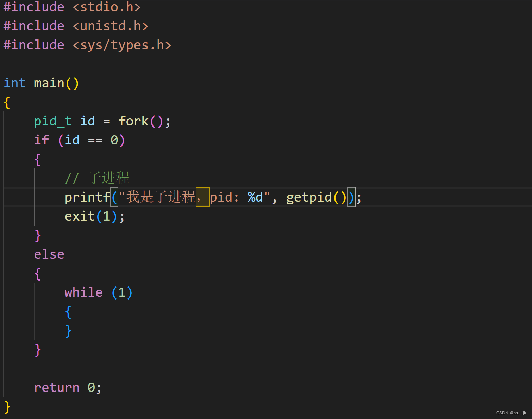Click the '<unistd.h>' header name
Image resolution: width=532 pixels, height=419 pixels.
[111, 26]
